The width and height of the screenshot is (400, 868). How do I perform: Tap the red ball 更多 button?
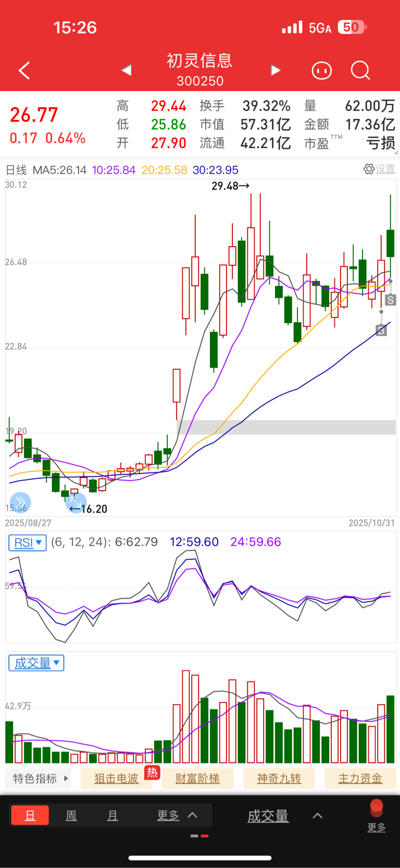(377, 815)
